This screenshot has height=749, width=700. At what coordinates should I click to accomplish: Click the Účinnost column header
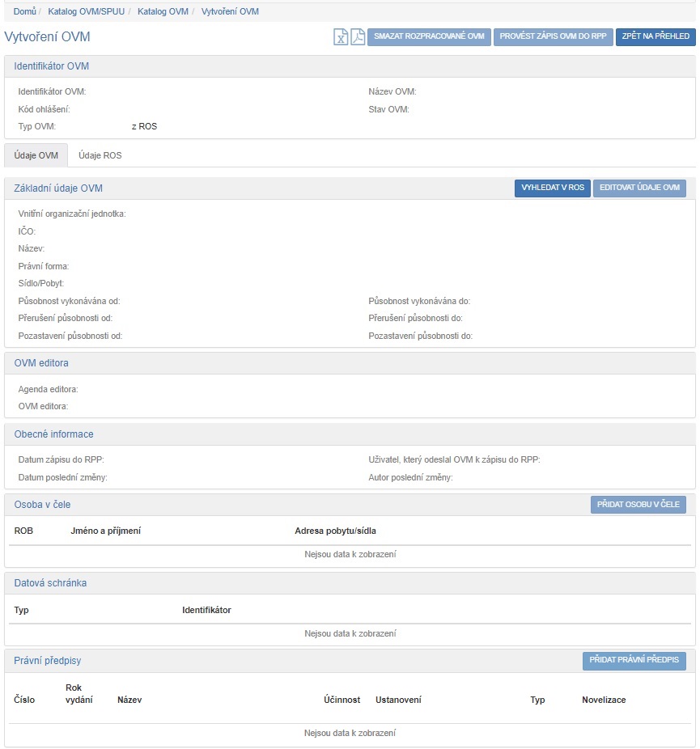point(341,700)
